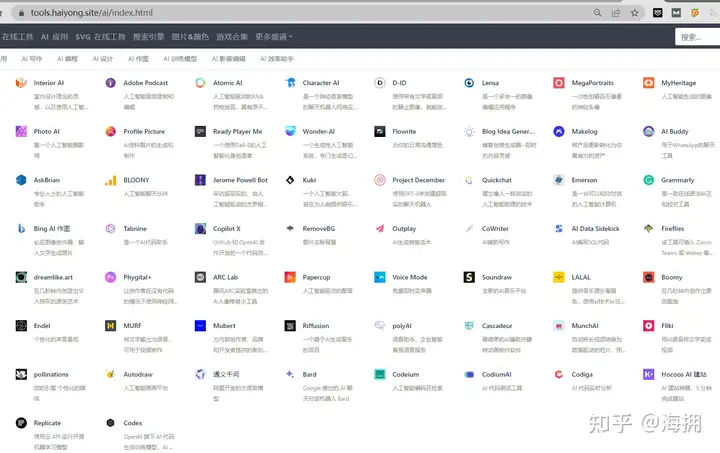The width and height of the screenshot is (720, 453).
Task: Click the 搜索 search input field
Action: pos(698,37)
